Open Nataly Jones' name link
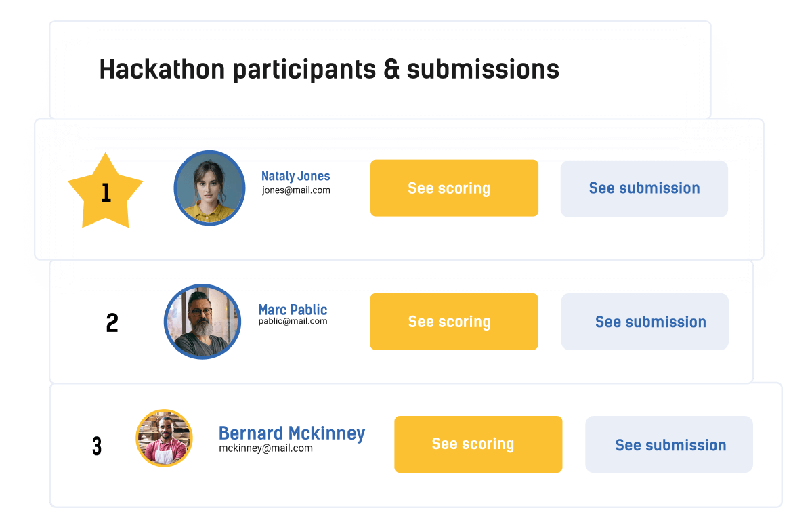The height and width of the screenshot is (508, 812). (x=295, y=176)
